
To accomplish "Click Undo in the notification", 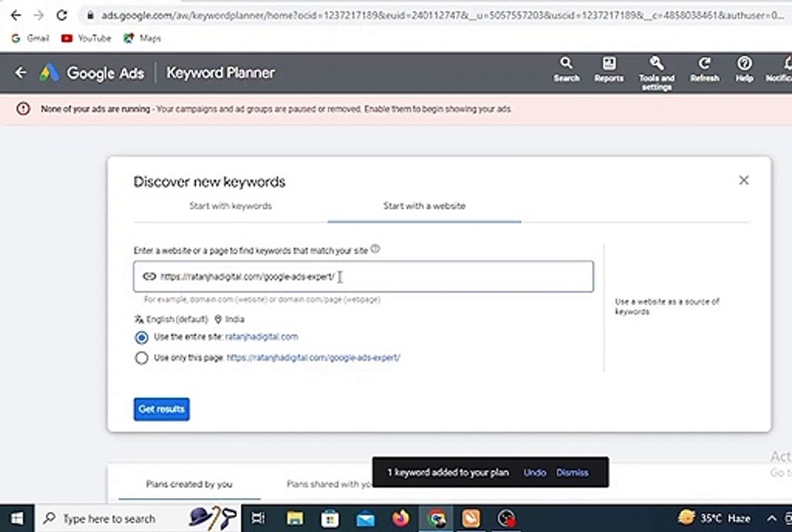I will [x=535, y=472].
